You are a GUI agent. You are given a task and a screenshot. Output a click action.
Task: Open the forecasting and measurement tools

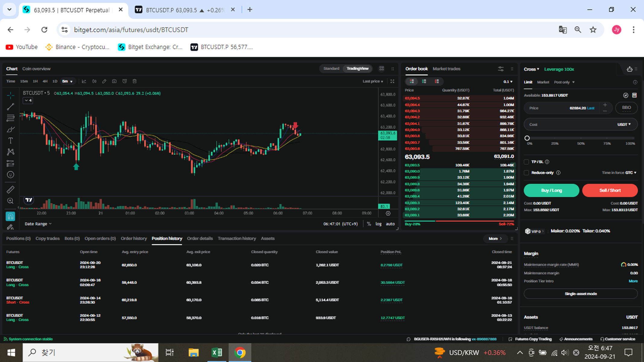point(11,163)
